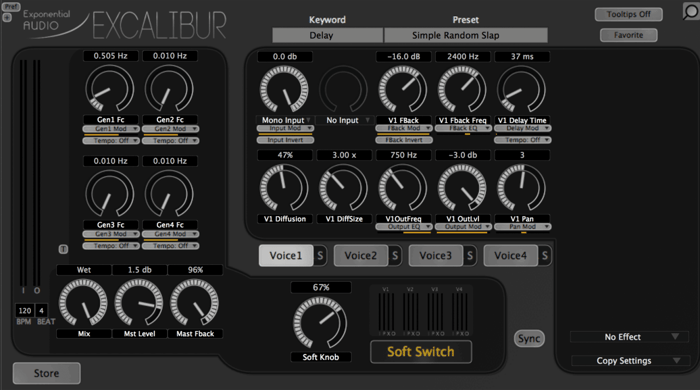Open Output EQ dropdown

coord(404,227)
